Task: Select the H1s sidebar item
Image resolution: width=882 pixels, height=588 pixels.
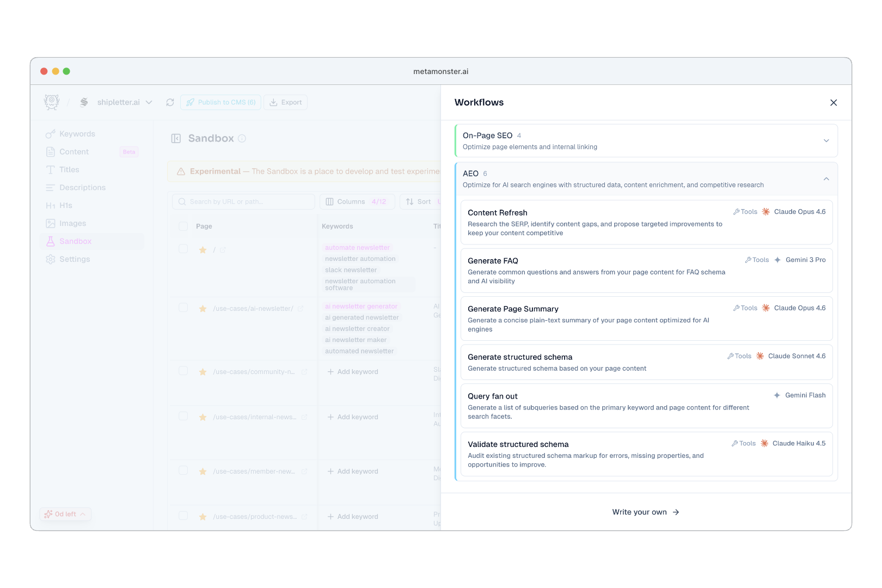Action: pos(65,205)
